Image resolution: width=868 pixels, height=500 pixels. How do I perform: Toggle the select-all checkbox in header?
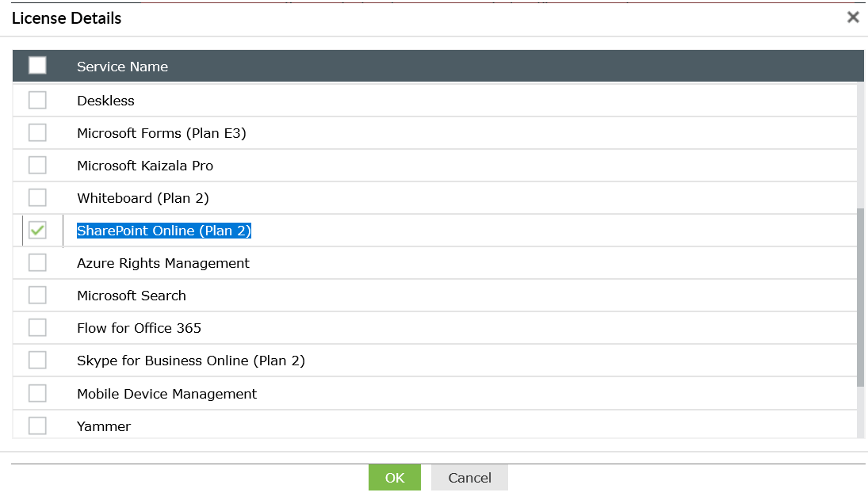click(37, 66)
